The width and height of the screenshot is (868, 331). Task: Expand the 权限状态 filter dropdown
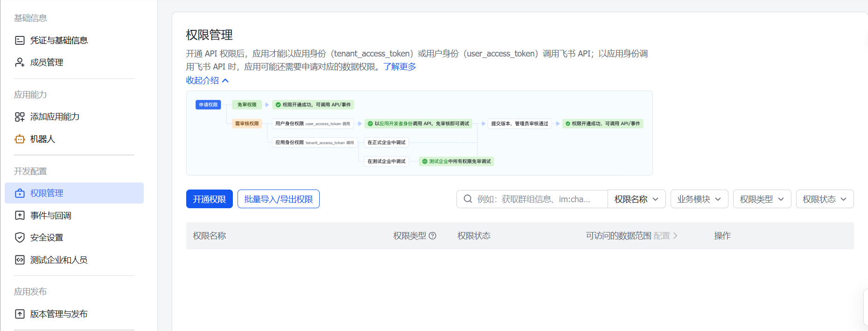(x=825, y=199)
